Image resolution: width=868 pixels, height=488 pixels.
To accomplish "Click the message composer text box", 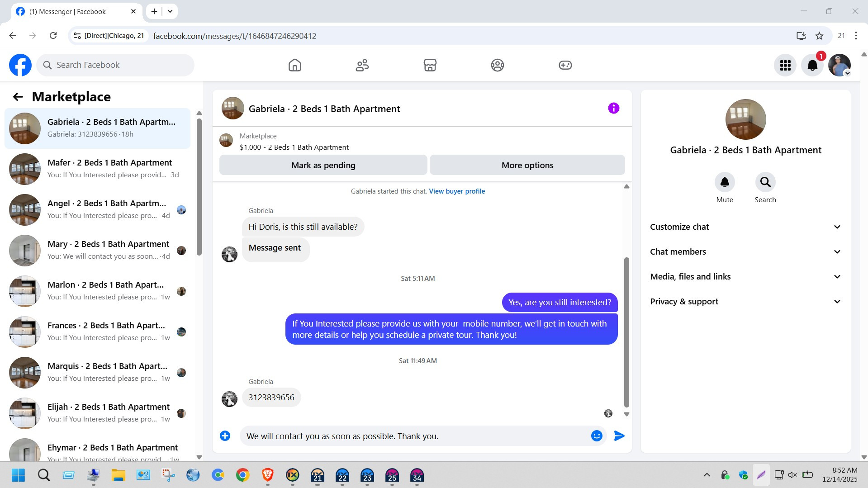I will pos(414,436).
